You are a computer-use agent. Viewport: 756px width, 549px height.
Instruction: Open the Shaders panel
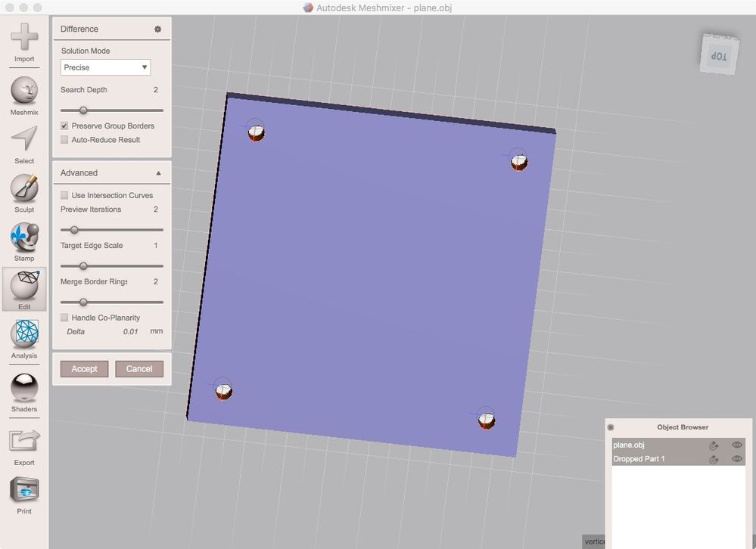tap(24, 392)
